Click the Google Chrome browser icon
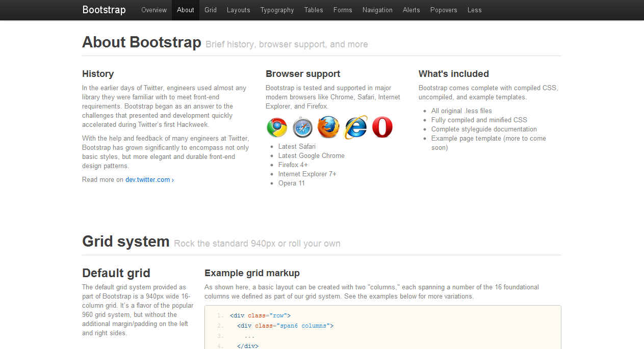This screenshot has width=644, height=349. click(x=277, y=127)
